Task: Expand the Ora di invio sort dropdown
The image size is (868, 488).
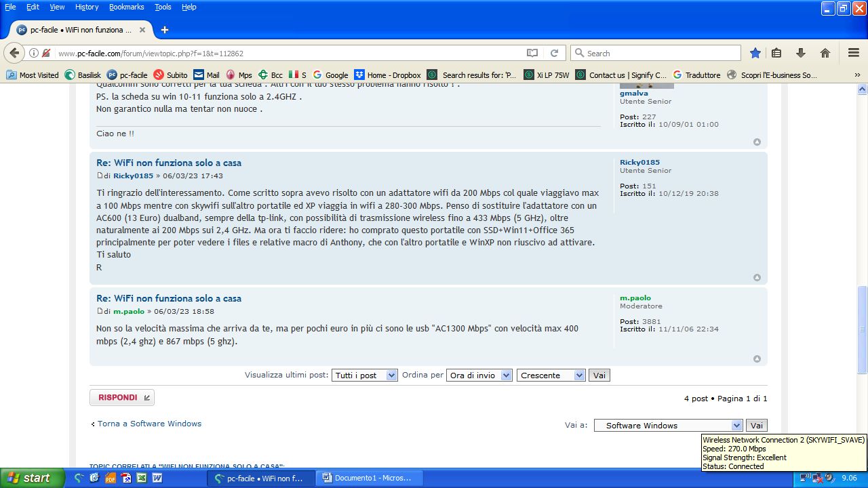Action: tap(479, 375)
